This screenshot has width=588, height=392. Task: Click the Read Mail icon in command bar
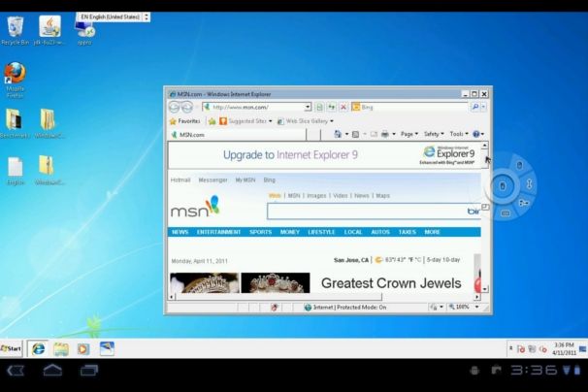click(x=374, y=134)
